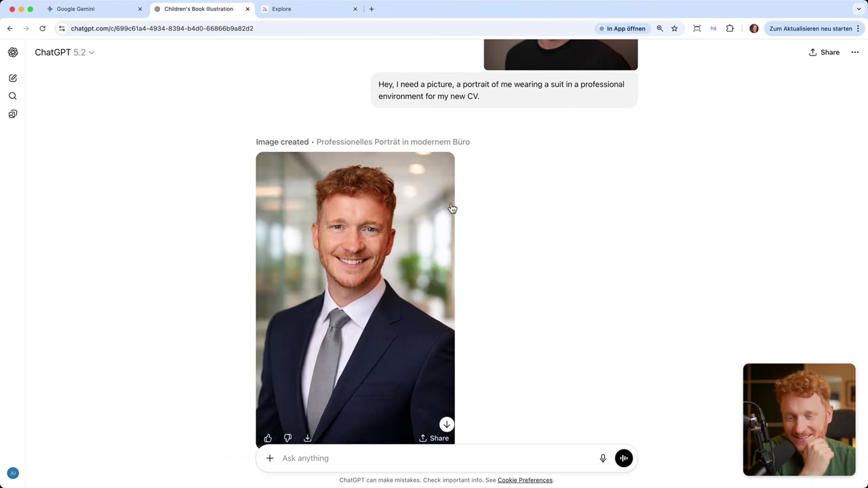
Task: Open the purple extension icon in toolbar
Action: [713, 28]
